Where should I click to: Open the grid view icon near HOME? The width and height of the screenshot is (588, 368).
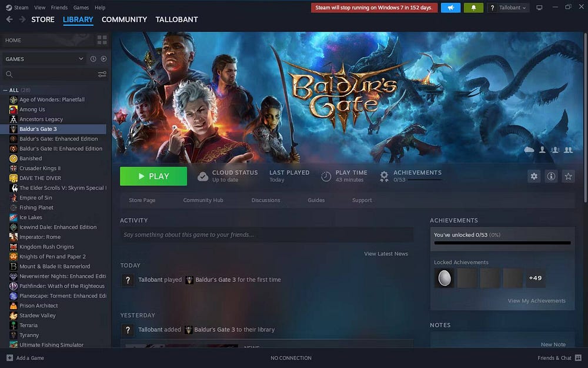tap(102, 39)
